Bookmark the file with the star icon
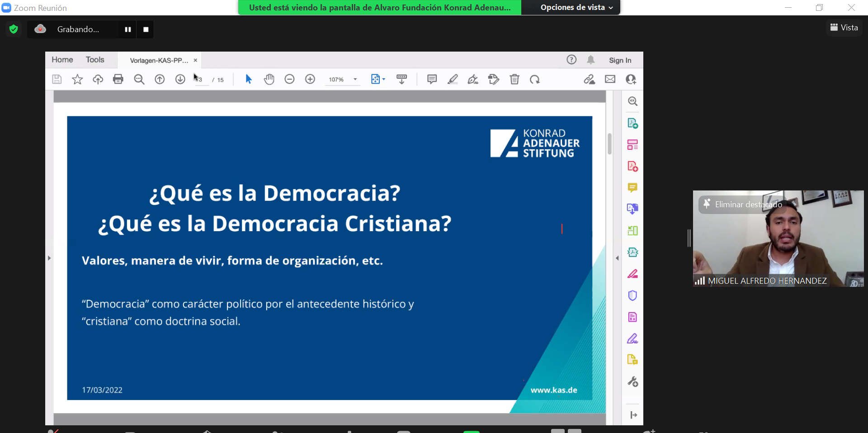The image size is (868, 433). pyautogui.click(x=77, y=79)
